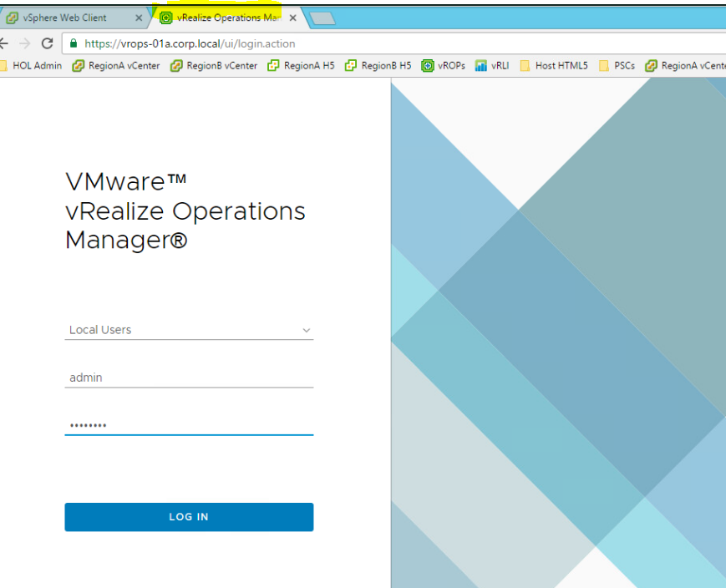Go back to previous page
The image size is (726, 588).
3,43
